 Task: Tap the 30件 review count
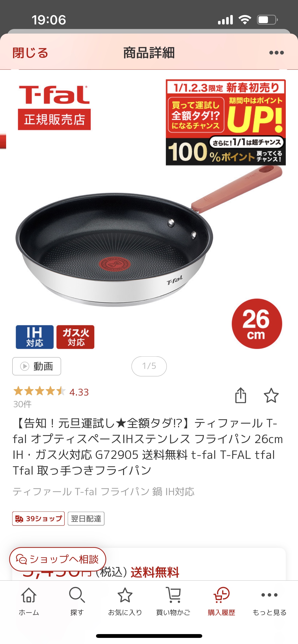(22, 404)
